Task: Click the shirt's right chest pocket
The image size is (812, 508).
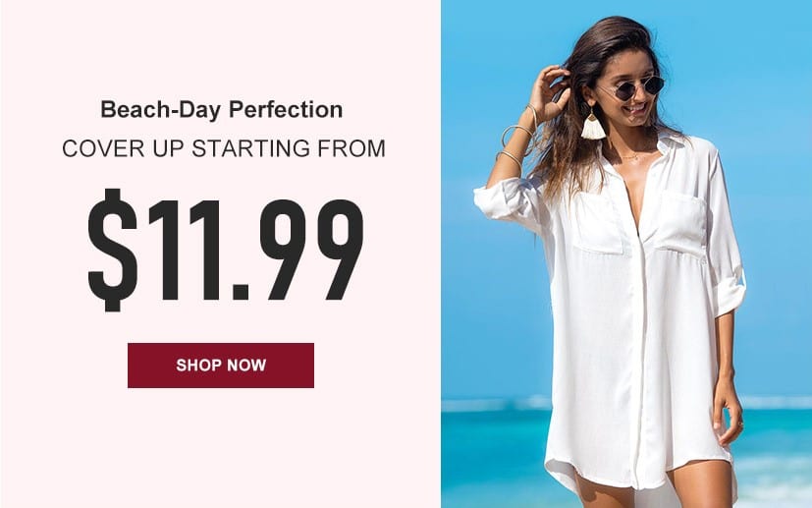Action: 679,222
